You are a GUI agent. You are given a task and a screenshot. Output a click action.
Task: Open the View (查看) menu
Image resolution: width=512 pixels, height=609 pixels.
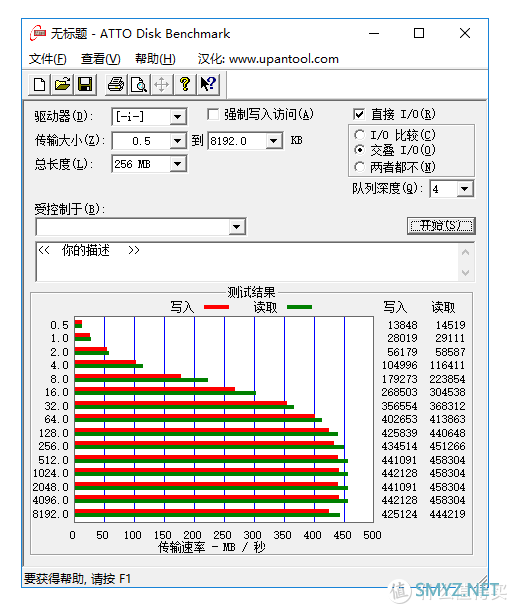pyautogui.click(x=101, y=59)
